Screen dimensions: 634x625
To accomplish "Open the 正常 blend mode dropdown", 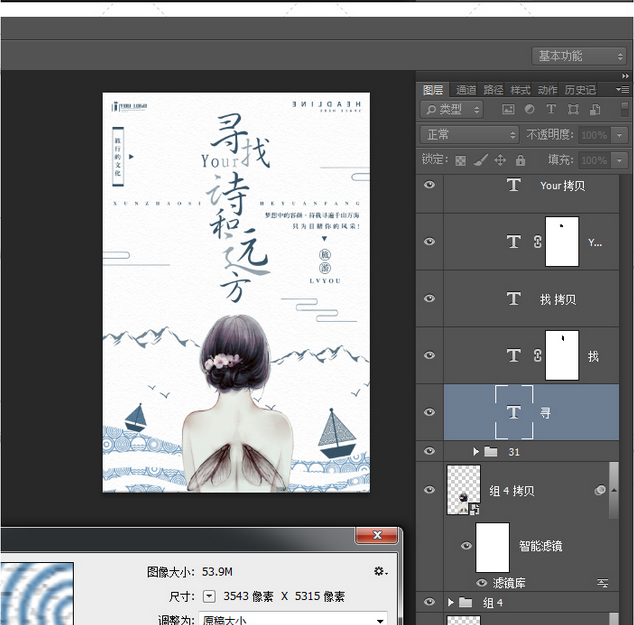I will (468, 135).
